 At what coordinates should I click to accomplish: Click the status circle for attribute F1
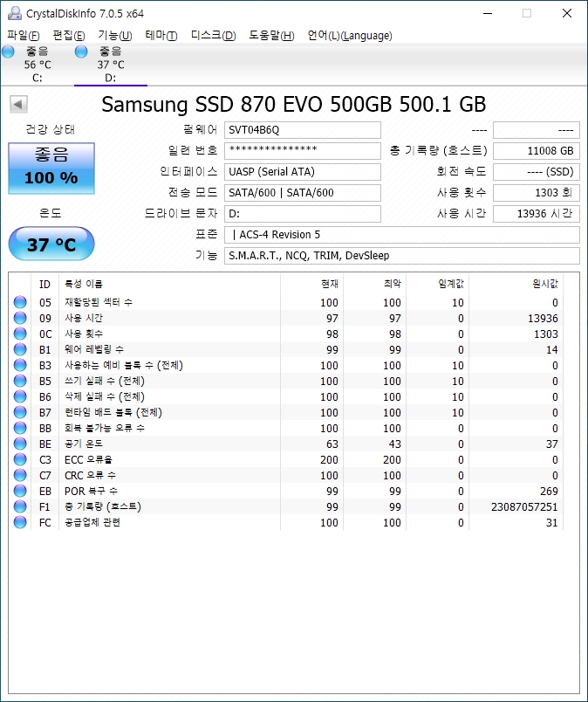coord(20,506)
